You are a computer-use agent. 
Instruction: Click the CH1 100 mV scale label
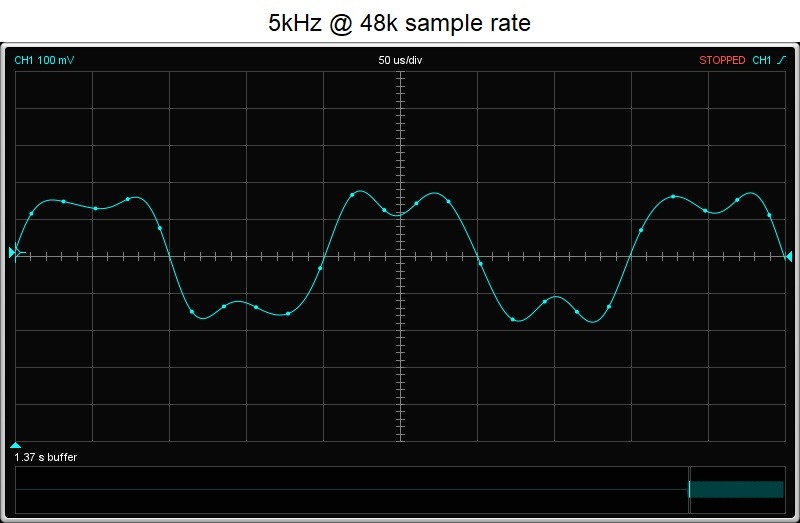[44, 60]
